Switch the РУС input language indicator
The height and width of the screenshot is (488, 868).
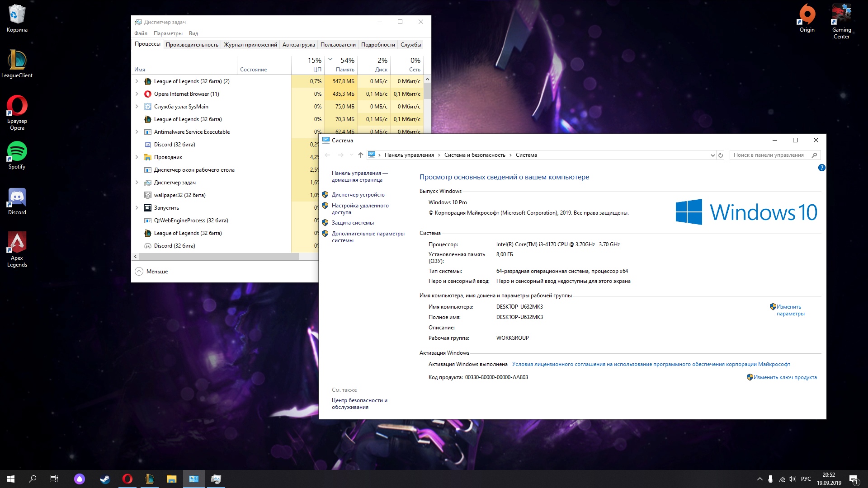[806, 479]
